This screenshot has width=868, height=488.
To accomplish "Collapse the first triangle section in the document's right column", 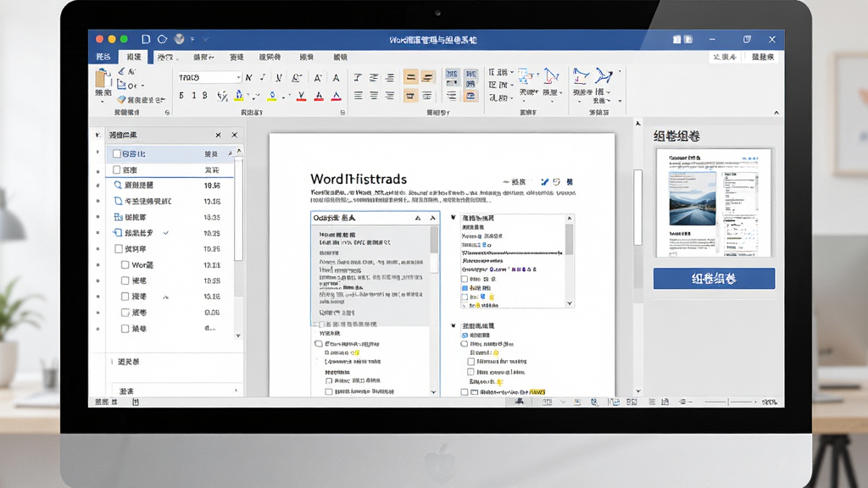I will (x=453, y=218).
